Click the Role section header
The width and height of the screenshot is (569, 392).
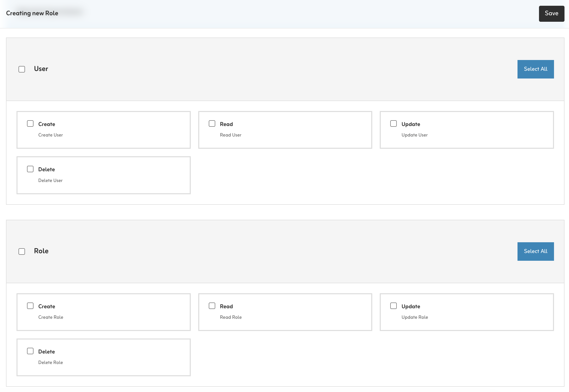pos(175,251)
